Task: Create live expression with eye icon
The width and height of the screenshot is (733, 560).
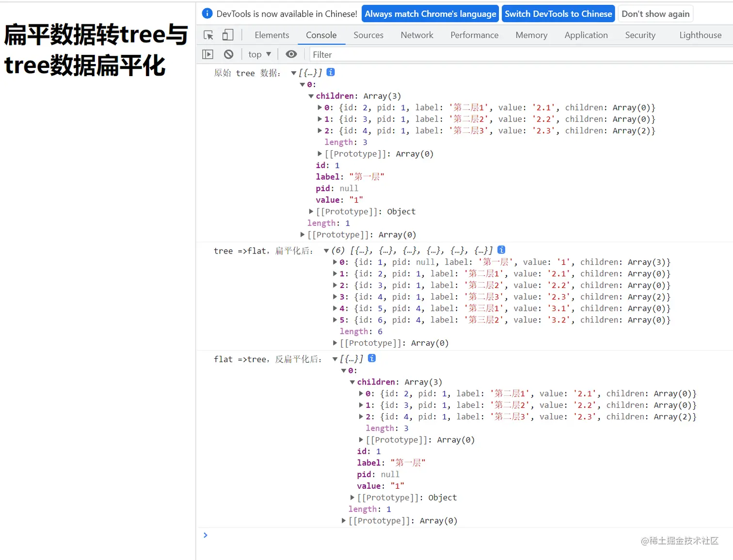Action: click(x=291, y=54)
